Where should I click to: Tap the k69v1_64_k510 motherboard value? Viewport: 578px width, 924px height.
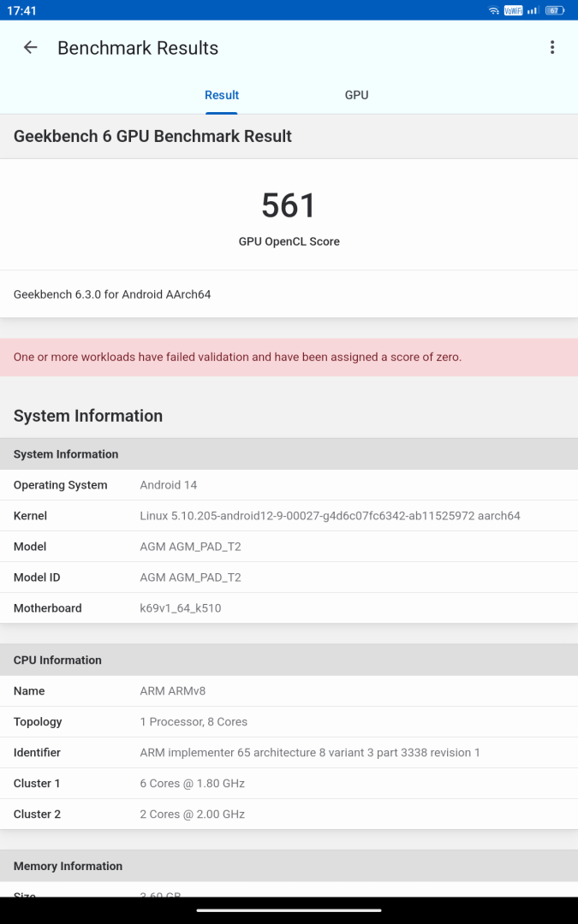(x=181, y=608)
